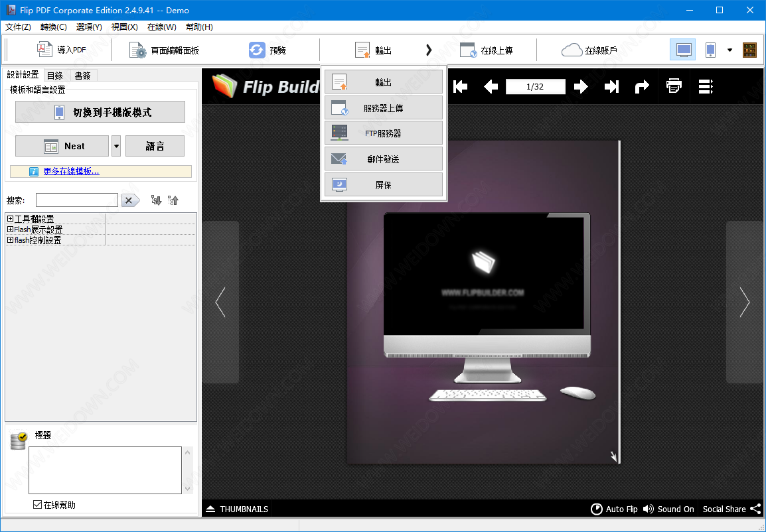Flip to next page right arrow
Screen dimensions: 766x532
(x=745, y=302)
